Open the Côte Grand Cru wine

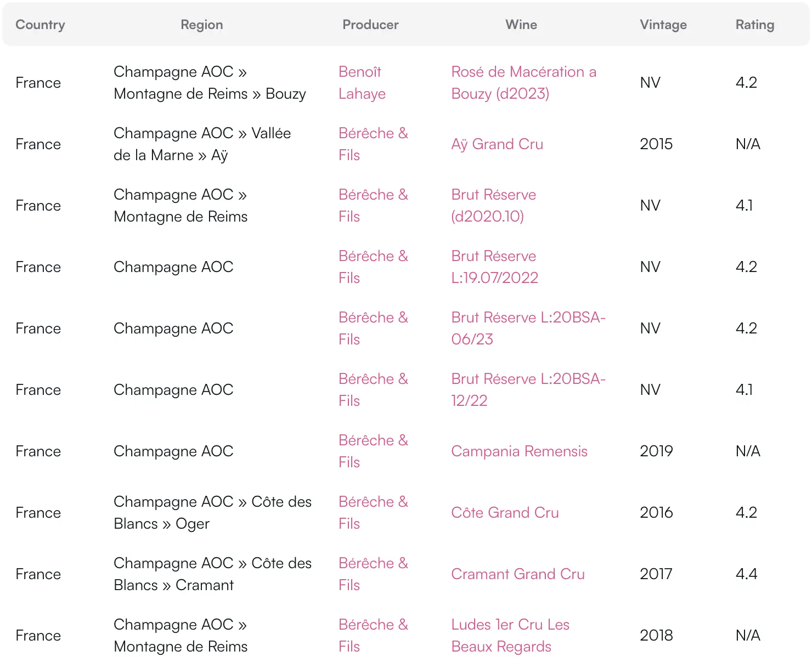[x=504, y=513]
